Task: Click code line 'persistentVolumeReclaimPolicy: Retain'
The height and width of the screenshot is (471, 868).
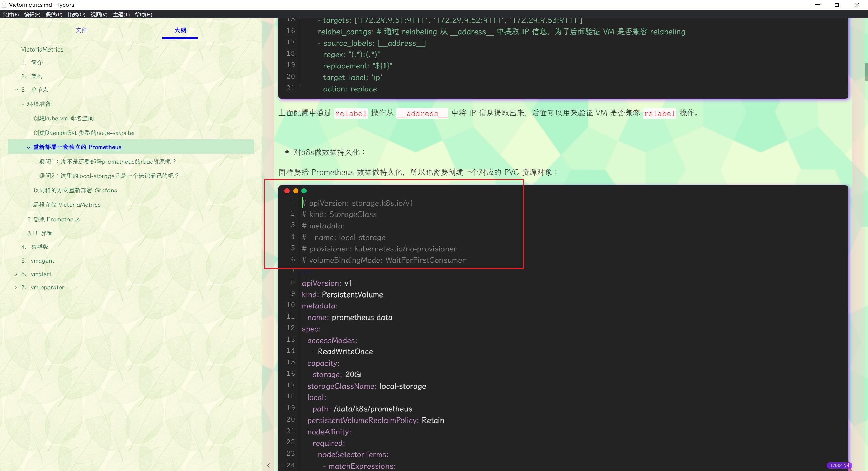Action: (376, 421)
